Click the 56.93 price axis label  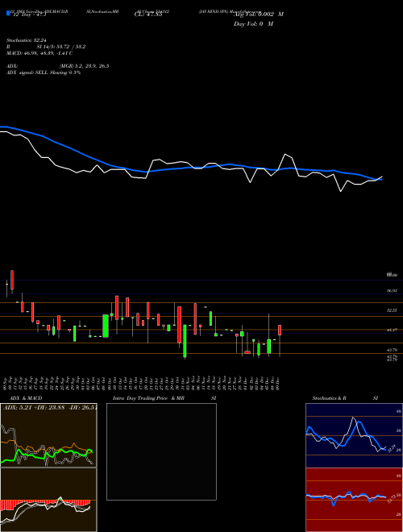[x=392, y=291]
